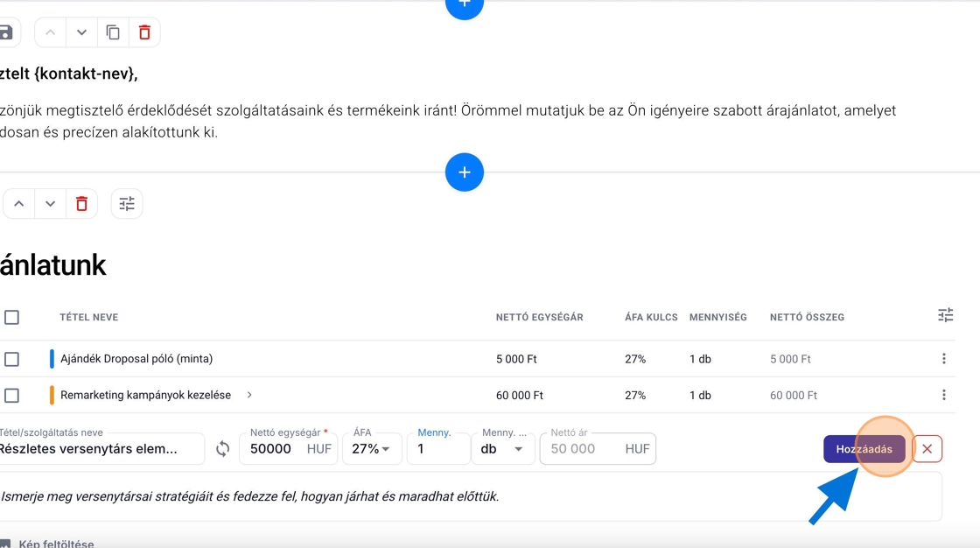Click the save icon in text block toolbar
The width and height of the screenshot is (980, 548).
(6, 32)
